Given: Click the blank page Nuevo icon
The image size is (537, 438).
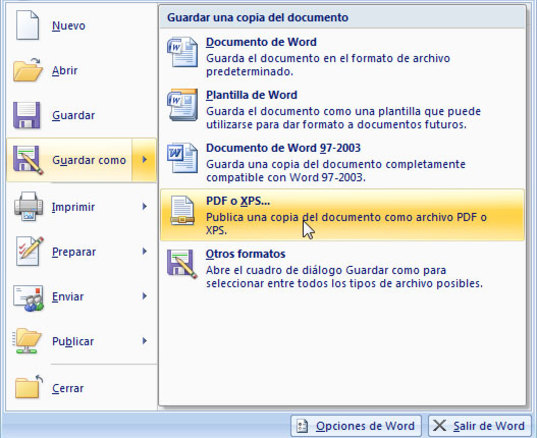Looking at the screenshot, I should 27,25.
